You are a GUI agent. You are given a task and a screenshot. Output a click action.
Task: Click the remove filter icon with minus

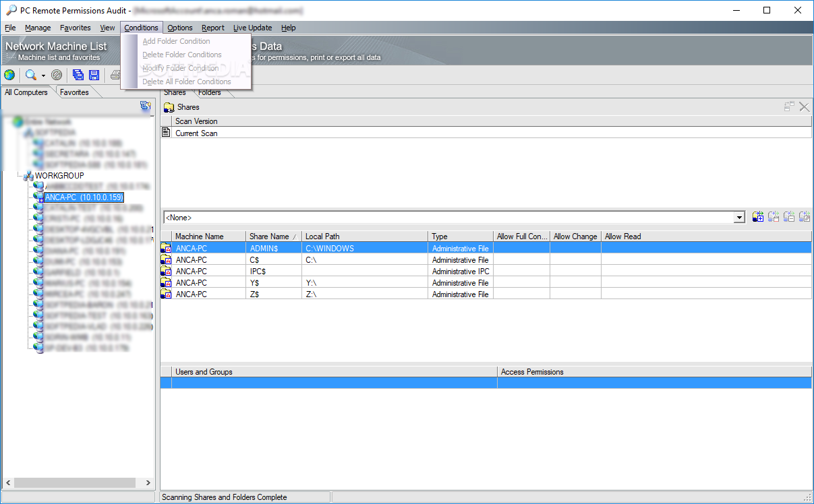coord(789,217)
